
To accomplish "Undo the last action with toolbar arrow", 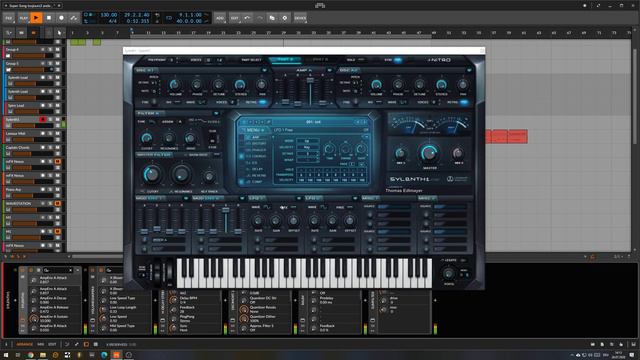I will pyautogui.click(x=247, y=18).
